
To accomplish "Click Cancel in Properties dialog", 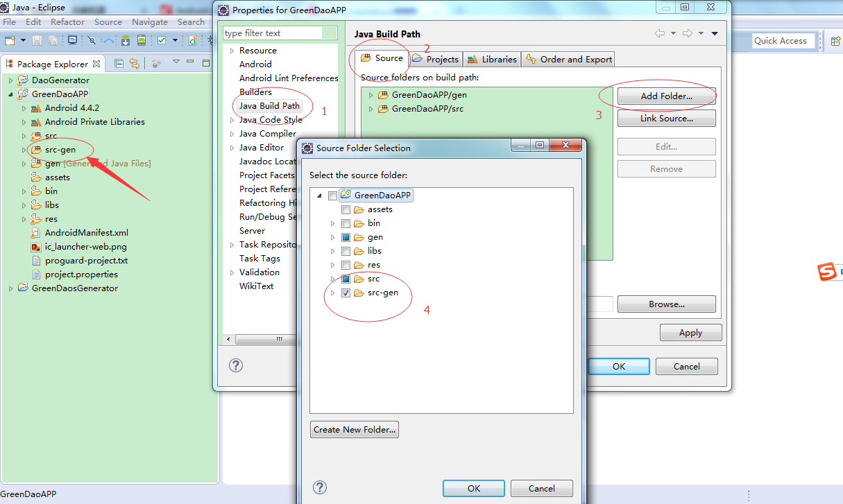I will tap(687, 367).
